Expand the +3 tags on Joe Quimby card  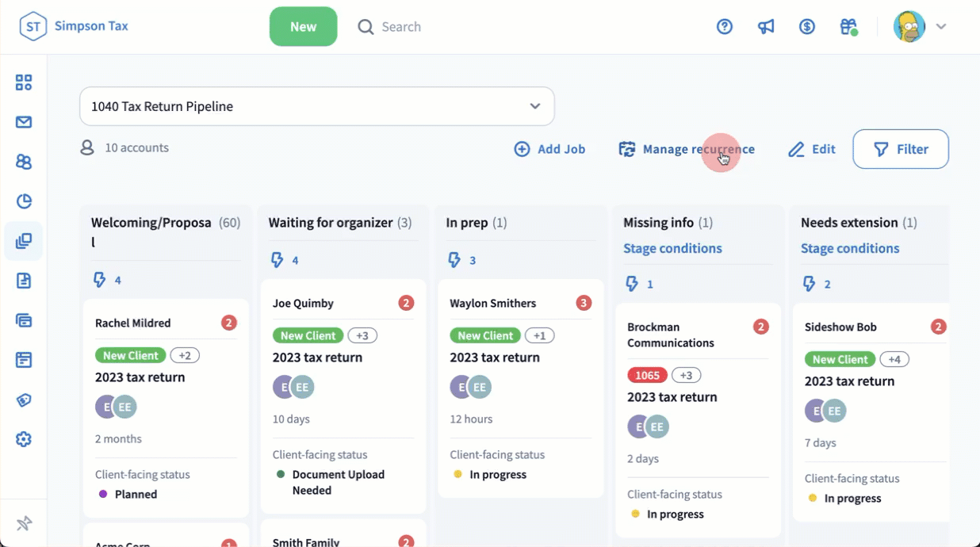pyautogui.click(x=362, y=335)
